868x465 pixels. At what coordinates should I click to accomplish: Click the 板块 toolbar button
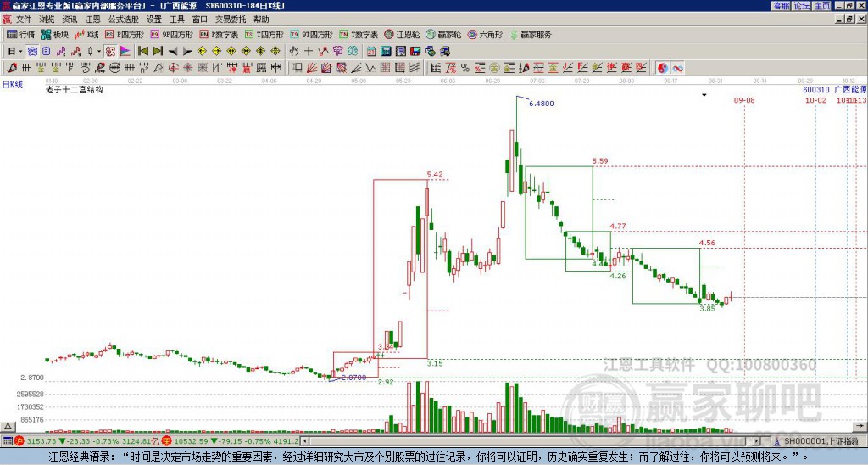[55, 34]
